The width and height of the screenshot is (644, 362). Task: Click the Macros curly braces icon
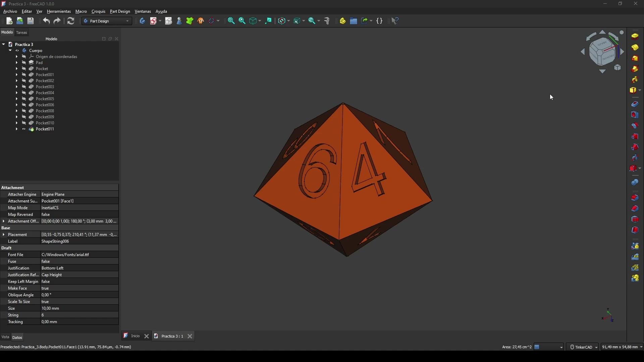(x=380, y=21)
